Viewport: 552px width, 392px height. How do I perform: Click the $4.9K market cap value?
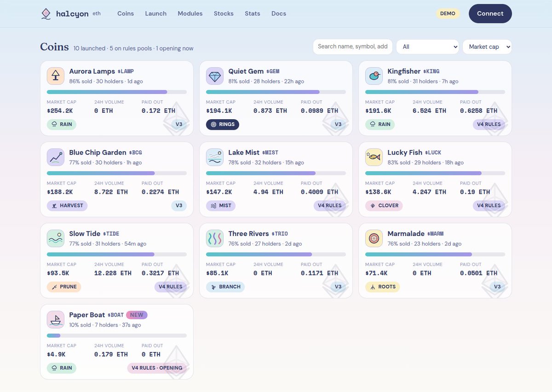tap(56, 354)
